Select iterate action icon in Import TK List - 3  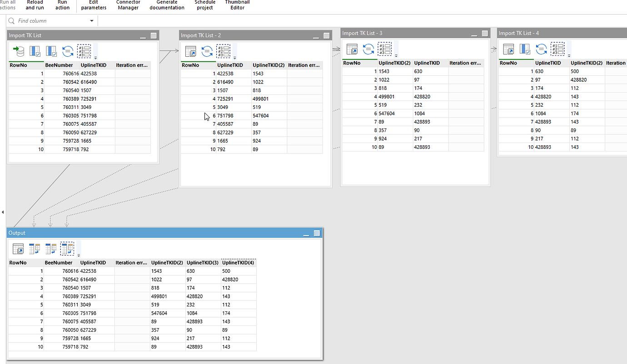coord(368,49)
